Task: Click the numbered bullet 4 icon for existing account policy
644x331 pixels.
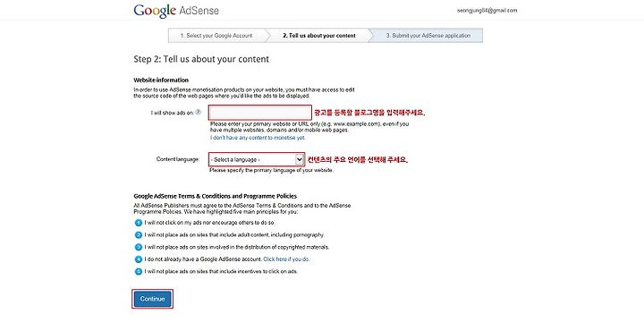Action: pos(139,259)
